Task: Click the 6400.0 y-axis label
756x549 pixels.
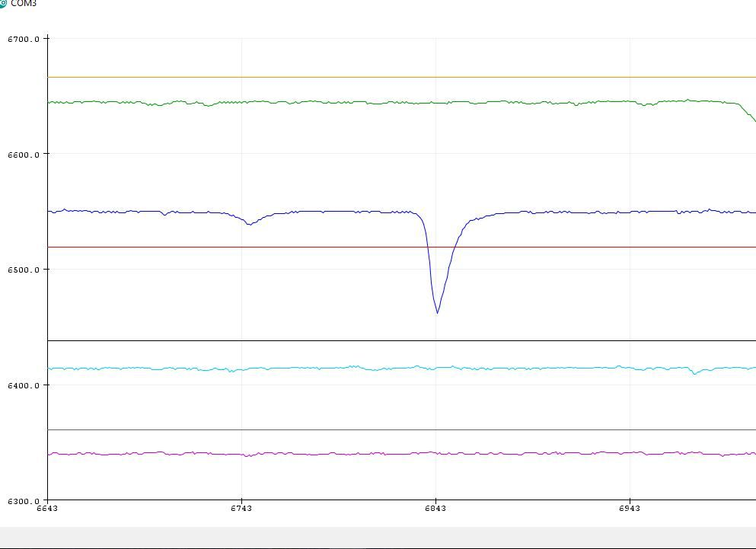Action: click(x=24, y=385)
